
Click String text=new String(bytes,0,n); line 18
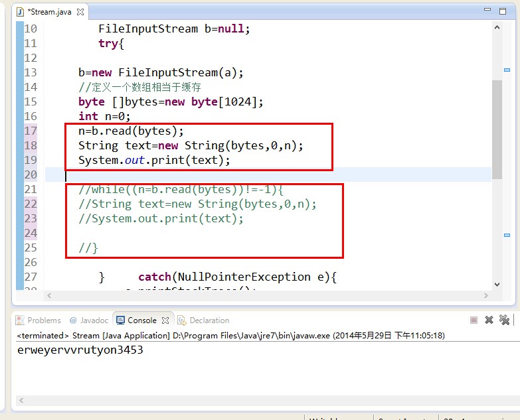pos(191,146)
